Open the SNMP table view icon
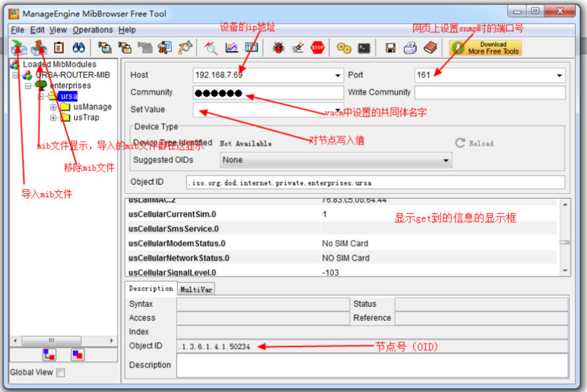The image size is (587, 392). [x=251, y=47]
